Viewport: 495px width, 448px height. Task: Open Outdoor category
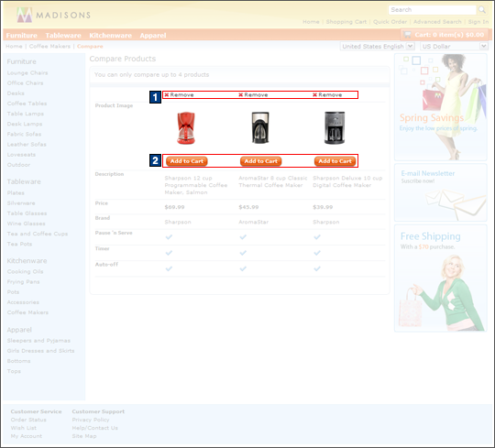click(x=19, y=165)
